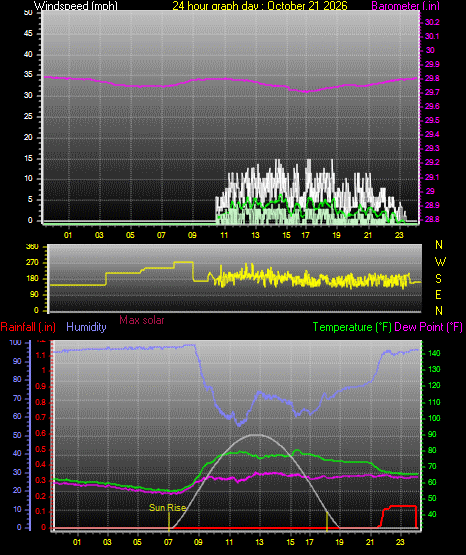Click hour 13 label under temperature chart

pyautogui.click(x=260, y=542)
